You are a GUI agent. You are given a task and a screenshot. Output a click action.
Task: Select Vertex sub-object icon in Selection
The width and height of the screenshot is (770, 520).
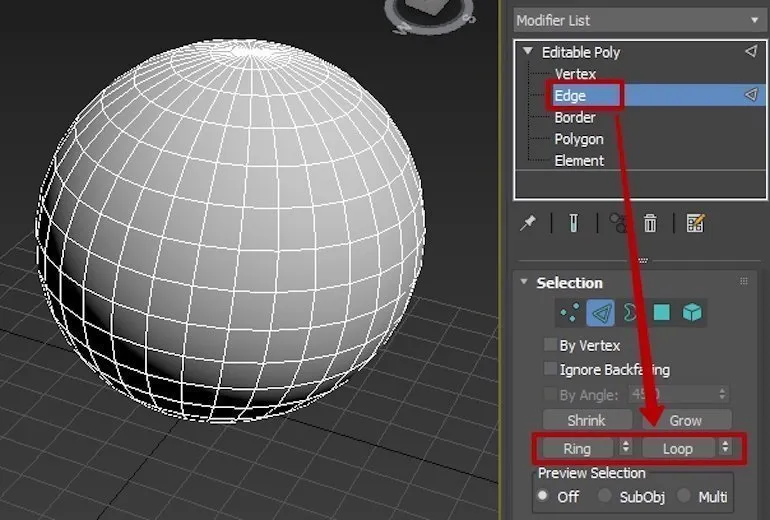pos(570,313)
